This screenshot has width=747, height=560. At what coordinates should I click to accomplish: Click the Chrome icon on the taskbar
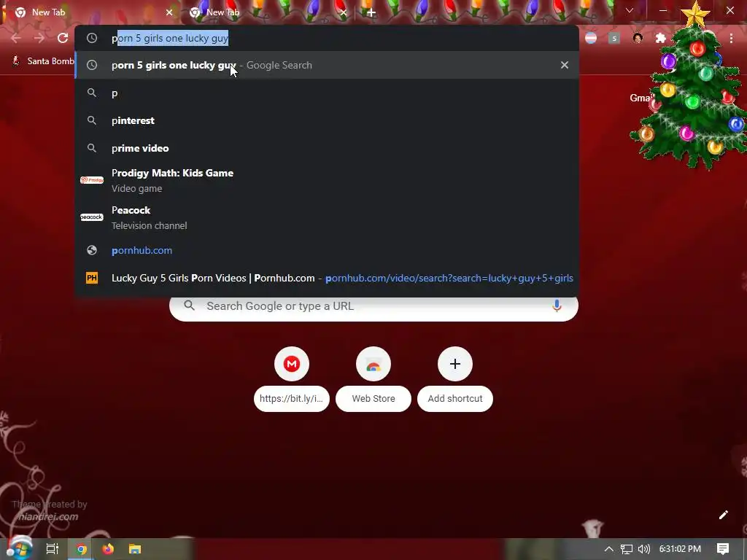click(x=82, y=549)
